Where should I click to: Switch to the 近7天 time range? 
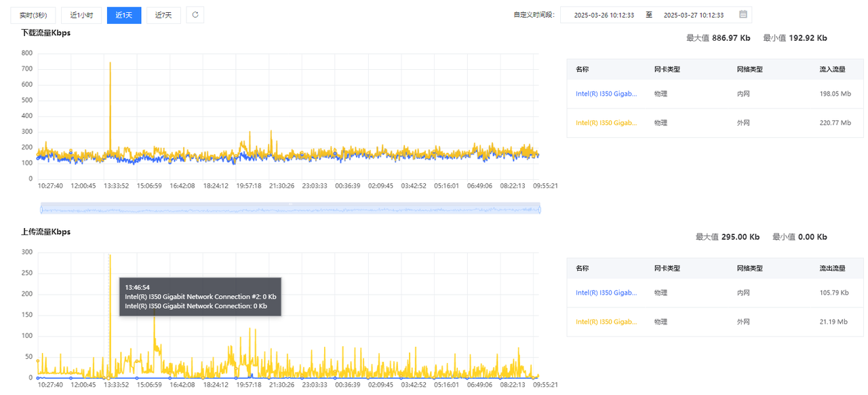[163, 15]
